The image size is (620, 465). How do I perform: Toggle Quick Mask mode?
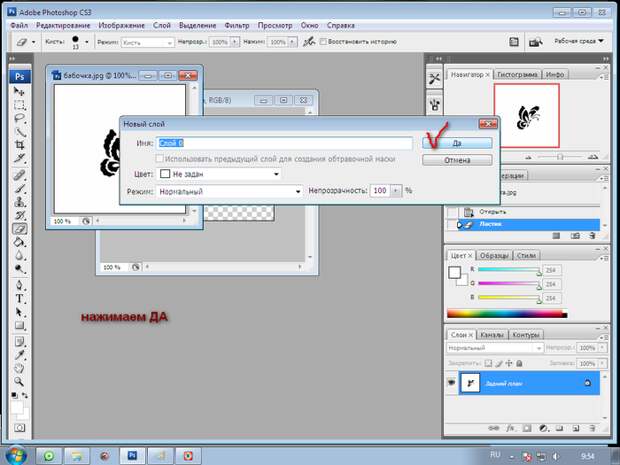point(19,427)
